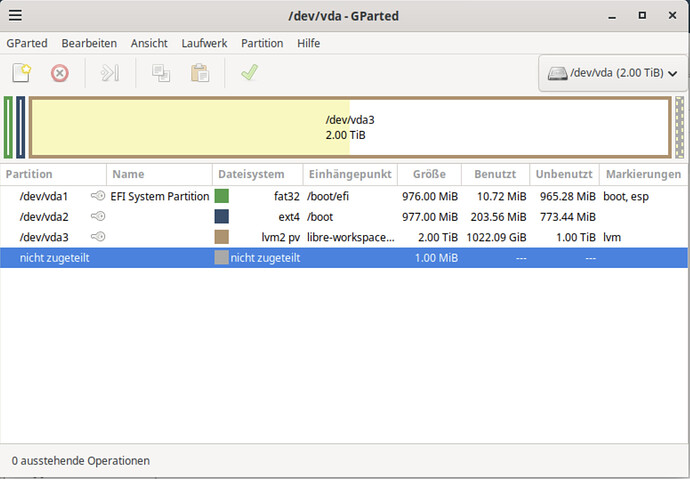
Task: Open the window menu in the title bar
Action: pos(17,16)
